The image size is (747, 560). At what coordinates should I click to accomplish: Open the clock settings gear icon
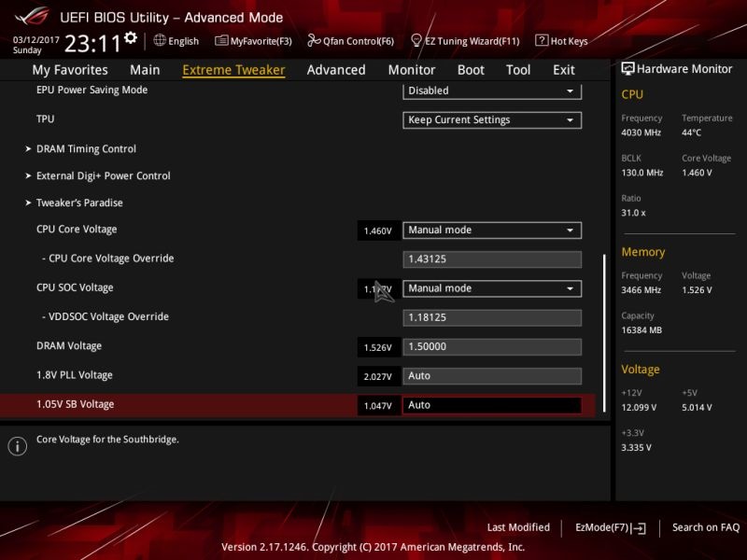coord(131,37)
